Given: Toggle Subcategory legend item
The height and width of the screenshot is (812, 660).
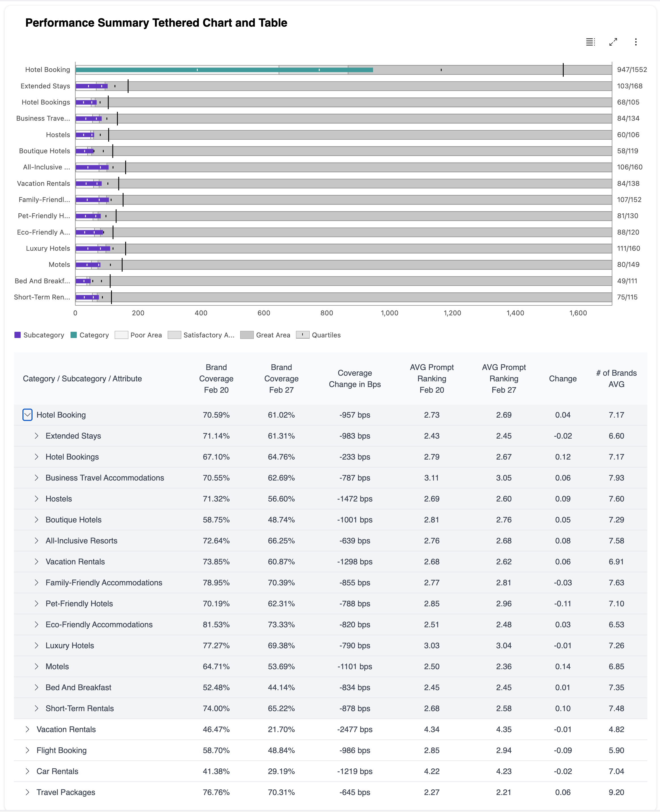Looking at the screenshot, I should point(39,335).
